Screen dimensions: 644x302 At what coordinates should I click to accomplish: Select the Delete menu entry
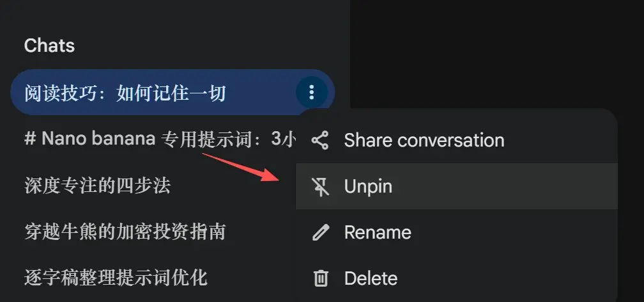coord(457,278)
